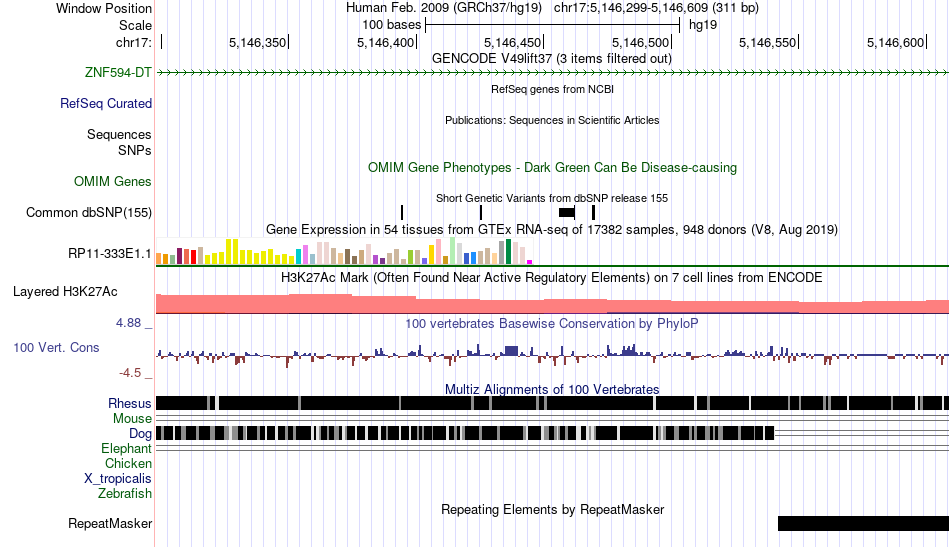This screenshot has height=547, width=950.
Task: Click the 5,146,600 coordinate on the ruler
Action: 895,42
